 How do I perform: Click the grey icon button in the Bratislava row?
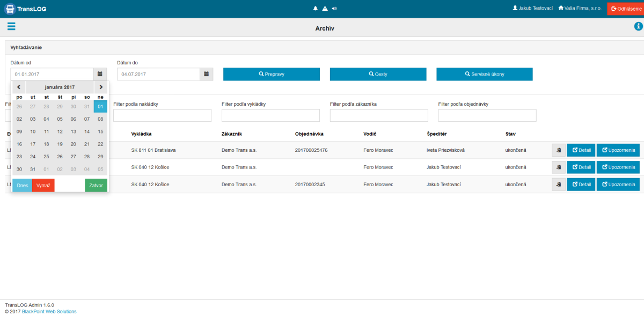tap(558, 150)
